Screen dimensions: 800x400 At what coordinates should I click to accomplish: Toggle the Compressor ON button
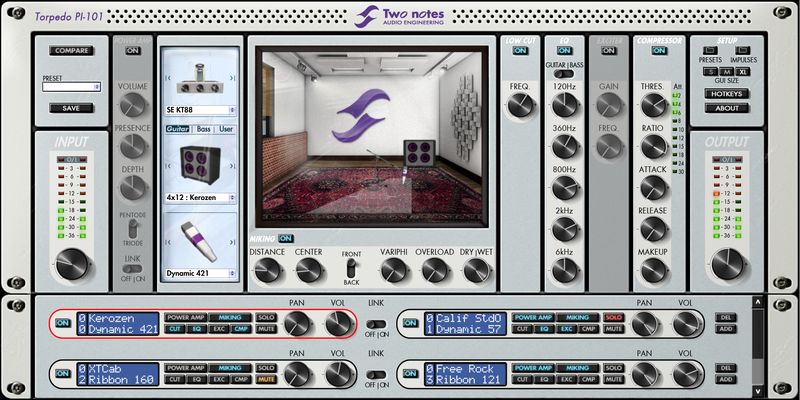pos(659,50)
